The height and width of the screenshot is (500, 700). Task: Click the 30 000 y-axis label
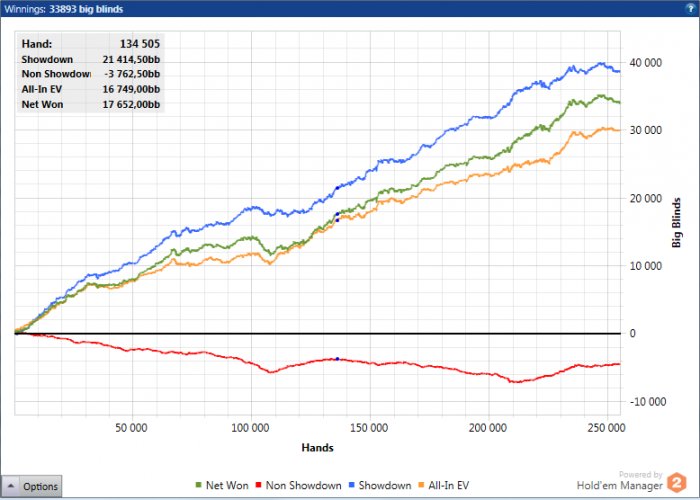(x=646, y=130)
